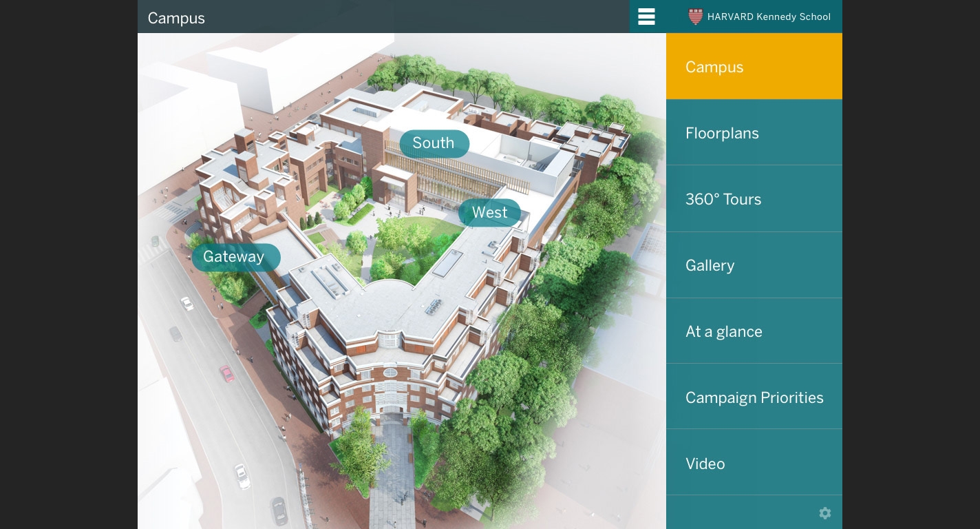This screenshot has height=529, width=980.
Task: Select the West building label
Action: pos(489,213)
